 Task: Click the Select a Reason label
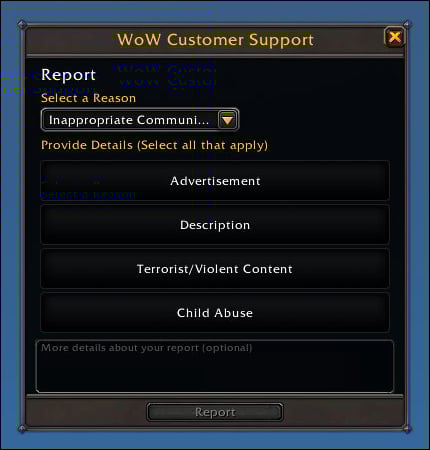click(88, 98)
